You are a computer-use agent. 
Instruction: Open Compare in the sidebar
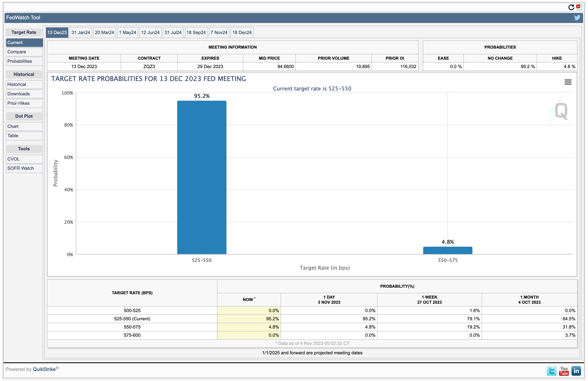pos(17,52)
